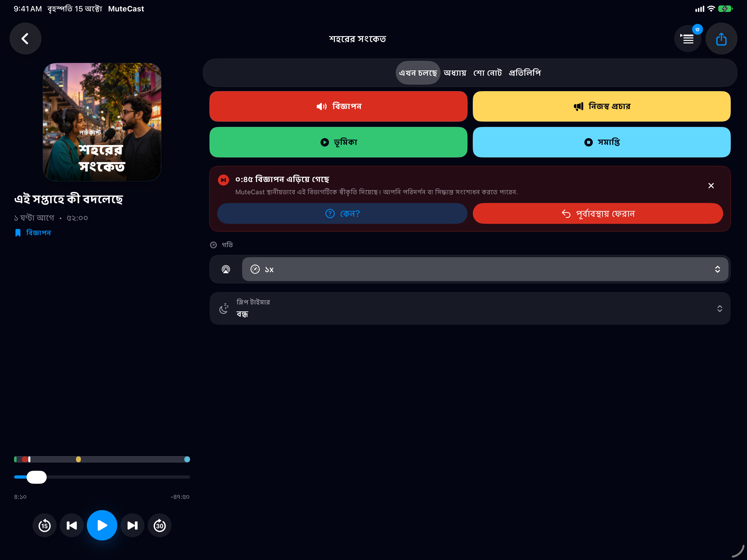Click the playback position slider thumb
Viewport: 747px width, 560px height.
(36, 477)
